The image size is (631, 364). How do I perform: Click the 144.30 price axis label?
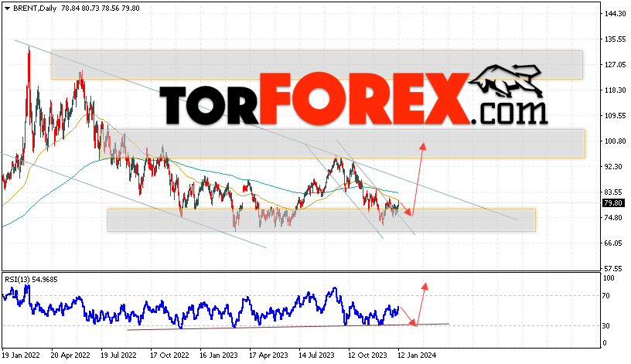[616, 14]
